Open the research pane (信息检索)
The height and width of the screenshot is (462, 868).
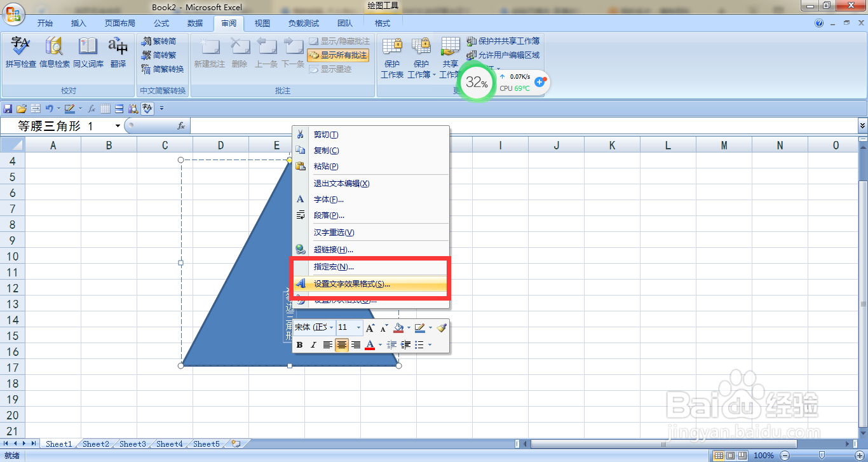pos(55,53)
